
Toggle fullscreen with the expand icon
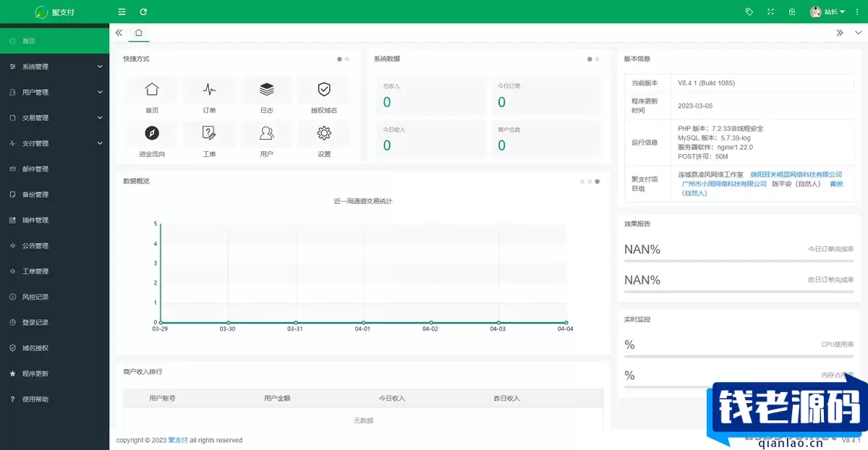coord(770,12)
